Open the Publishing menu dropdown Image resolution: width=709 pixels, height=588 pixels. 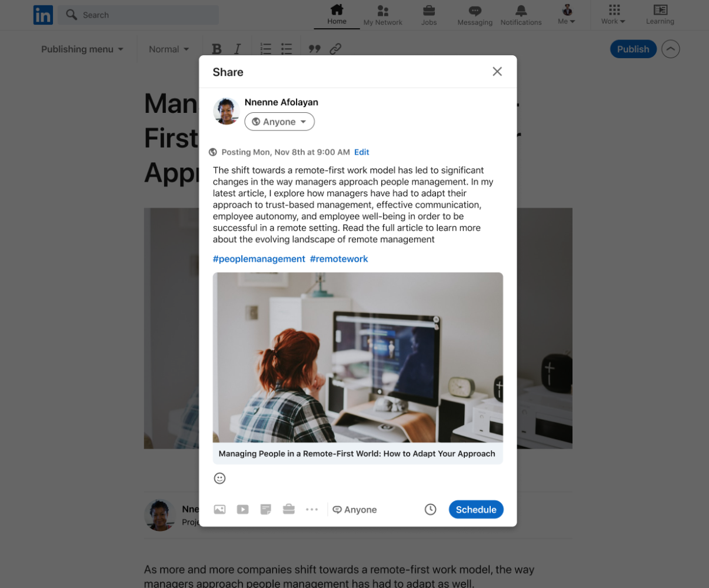[82, 49]
